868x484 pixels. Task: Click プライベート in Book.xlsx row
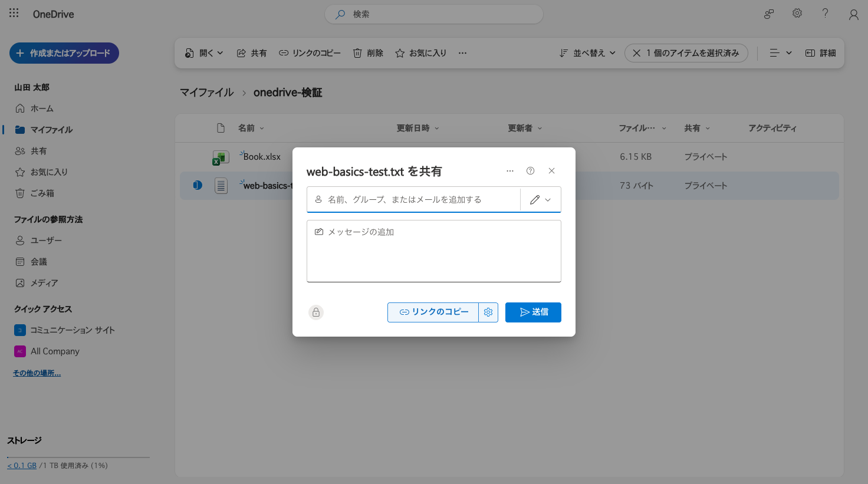(705, 157)
